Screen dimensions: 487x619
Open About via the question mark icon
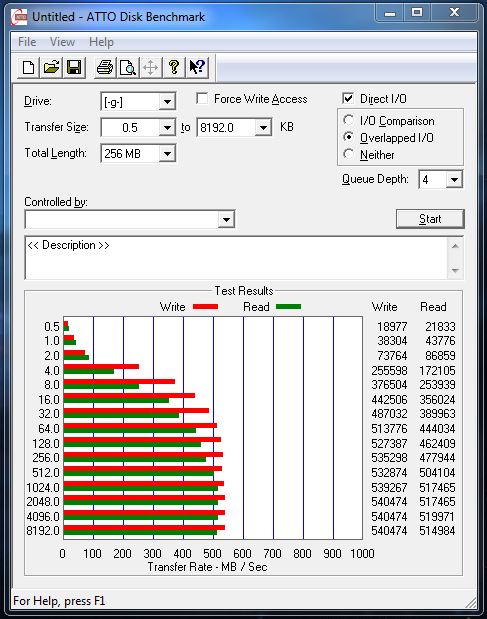tap(174, 68)
